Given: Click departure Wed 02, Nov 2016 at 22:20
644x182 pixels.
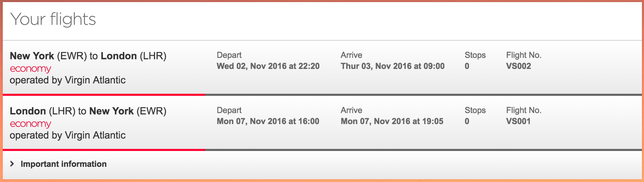Looking at the screenshot, I should point(268,66).
